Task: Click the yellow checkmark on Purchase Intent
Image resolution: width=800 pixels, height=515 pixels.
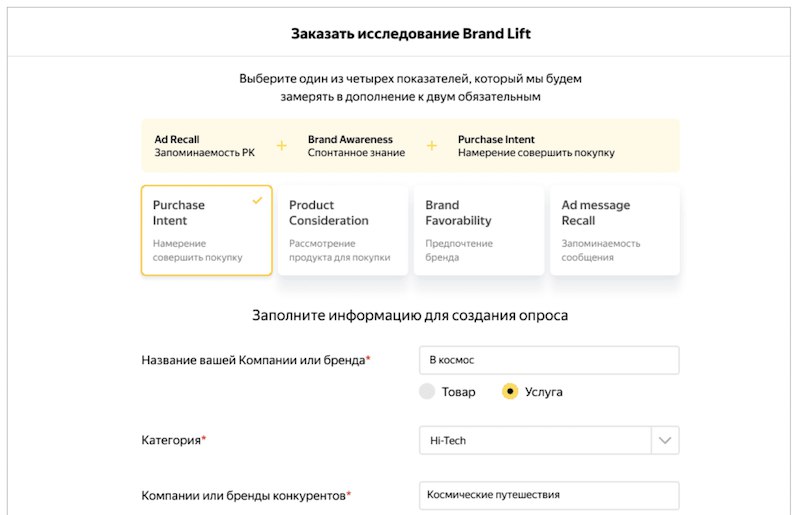Action: (x=257, y=201)
